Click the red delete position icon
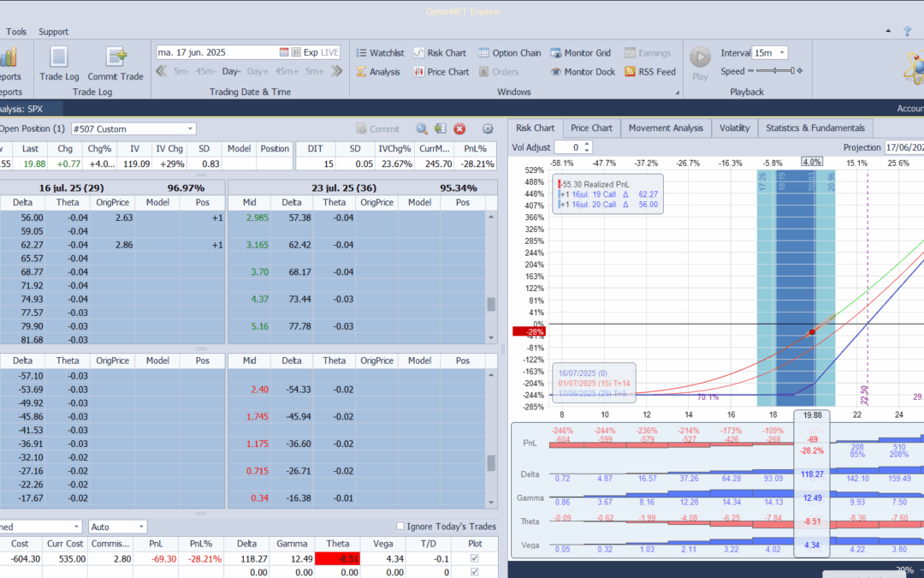 coord(459,128)
